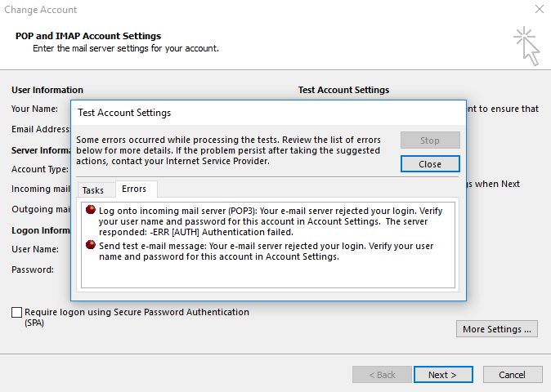Select the Send test e-mail message error

(266, 252)
